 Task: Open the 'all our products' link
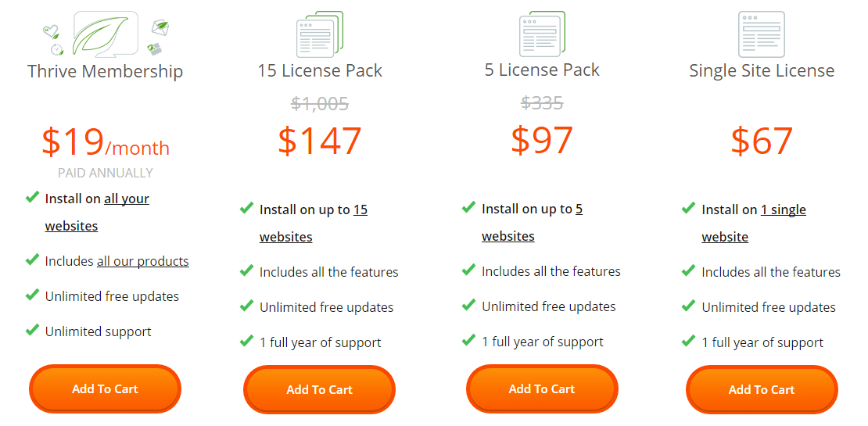pos(142,261)
